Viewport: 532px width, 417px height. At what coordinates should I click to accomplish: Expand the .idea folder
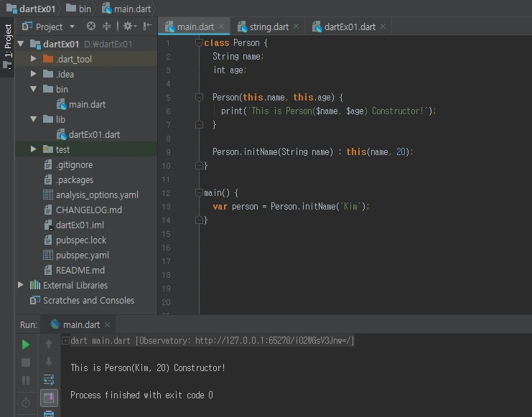pos(33,74)
